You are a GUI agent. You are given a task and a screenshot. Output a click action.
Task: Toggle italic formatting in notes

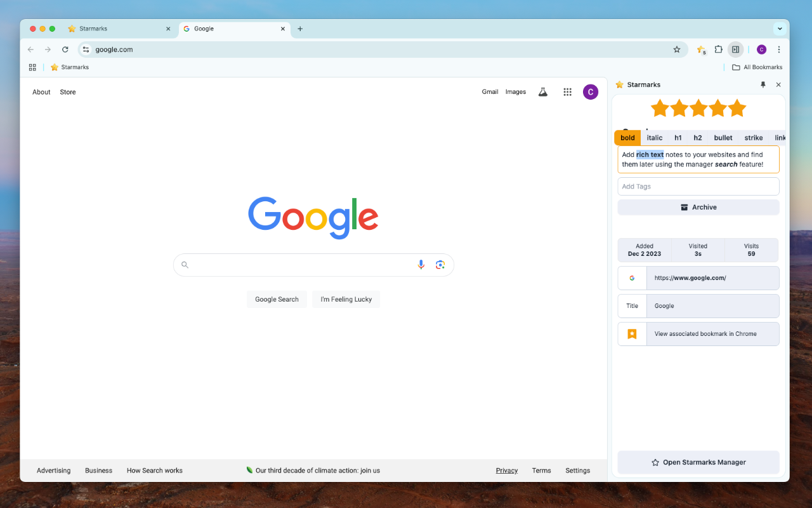point(655,138)
